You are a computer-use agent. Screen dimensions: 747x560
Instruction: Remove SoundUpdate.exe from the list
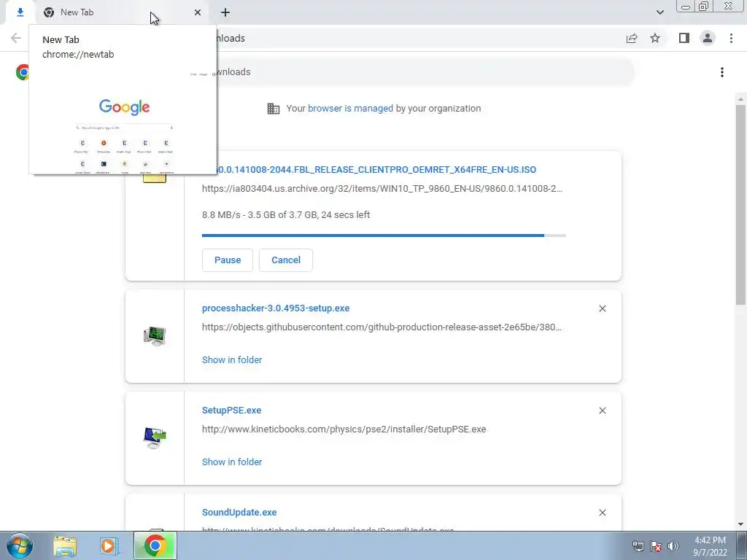[602, 513]
